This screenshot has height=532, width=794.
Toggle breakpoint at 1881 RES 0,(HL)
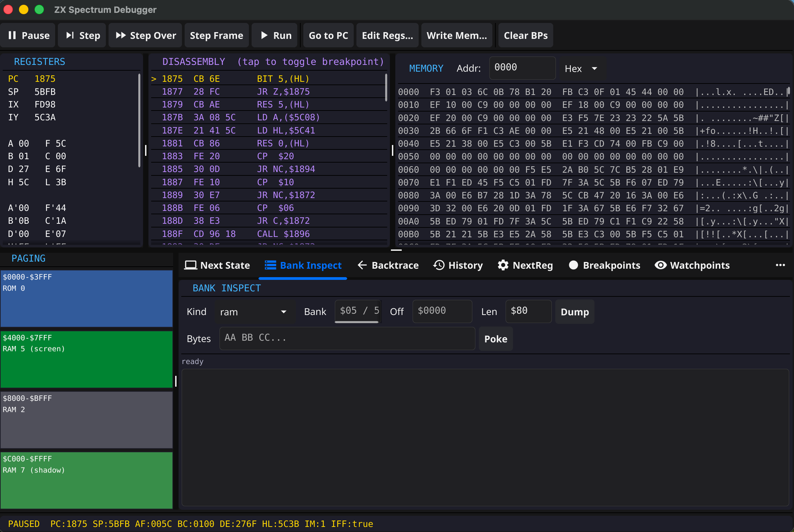269,143
